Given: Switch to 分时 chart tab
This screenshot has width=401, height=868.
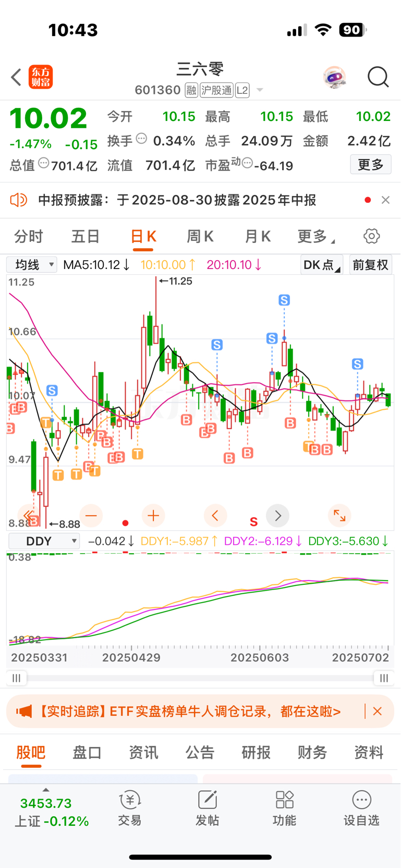Looking at the screenshot, I should (x=28, y=237).
